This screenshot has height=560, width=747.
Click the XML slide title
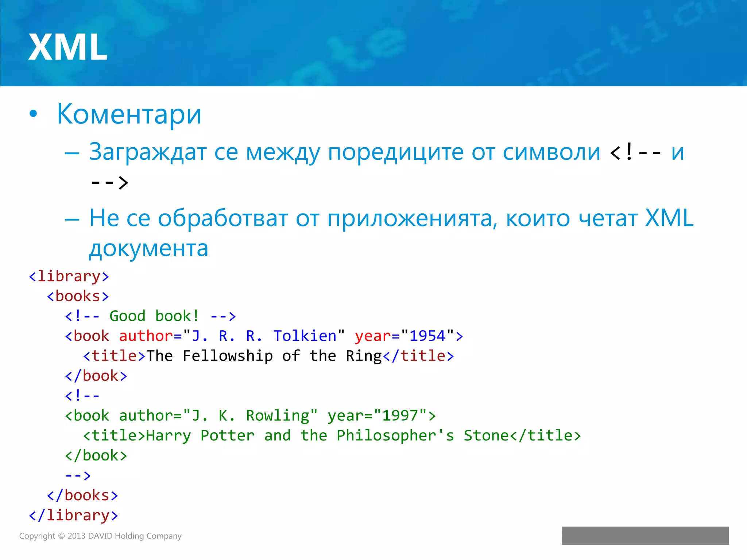[x=68, y=47]
